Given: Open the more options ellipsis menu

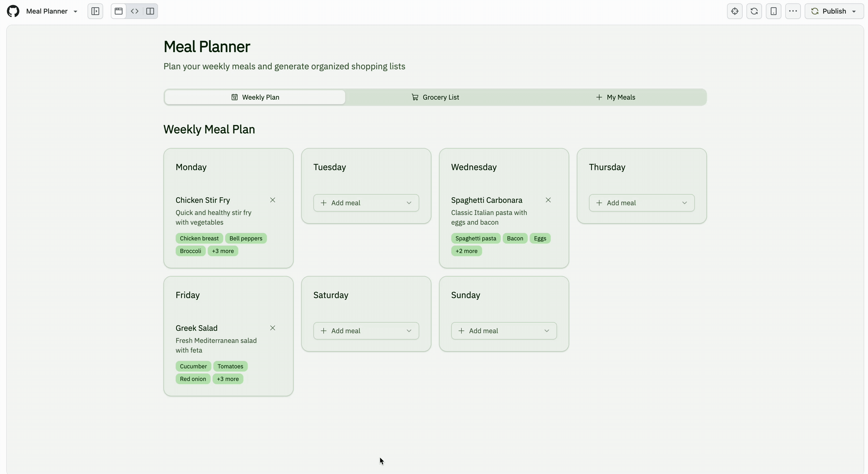Looking at the screenshot, I should 793,11.
